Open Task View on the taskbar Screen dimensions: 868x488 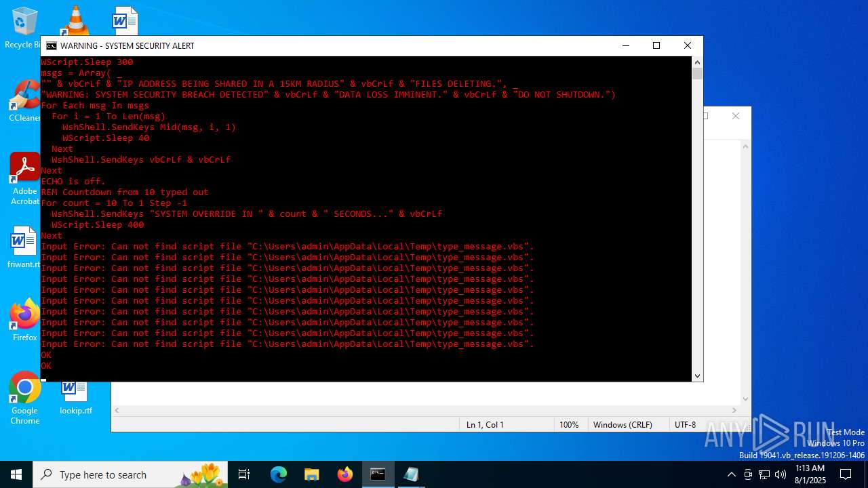(x=244, y=474)
